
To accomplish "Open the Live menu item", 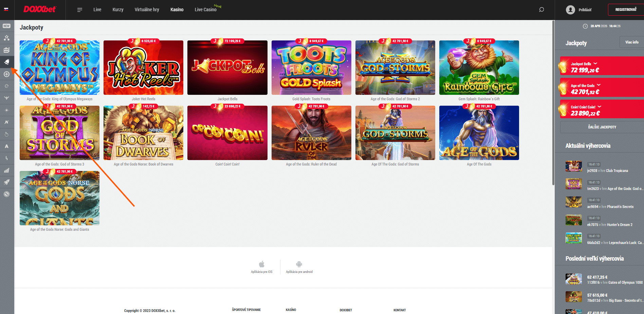I will (97, 10).
